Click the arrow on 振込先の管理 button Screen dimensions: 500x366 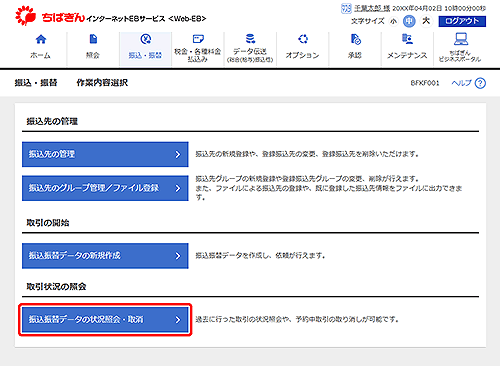coord(178,154)
